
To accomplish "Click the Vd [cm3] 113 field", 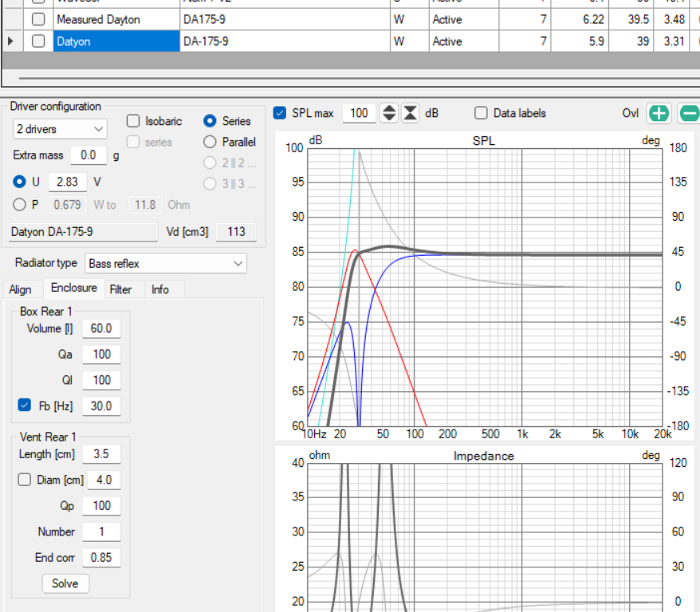I will coord(236,232).
